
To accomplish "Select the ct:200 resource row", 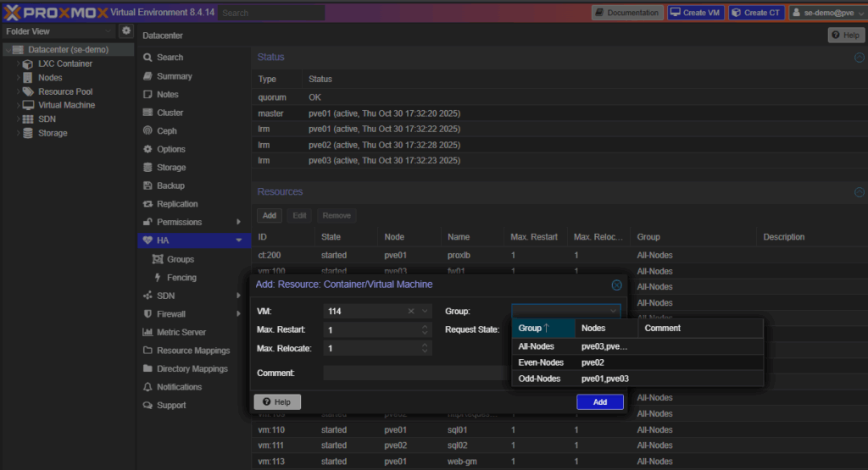I will [x=559, y=256].
